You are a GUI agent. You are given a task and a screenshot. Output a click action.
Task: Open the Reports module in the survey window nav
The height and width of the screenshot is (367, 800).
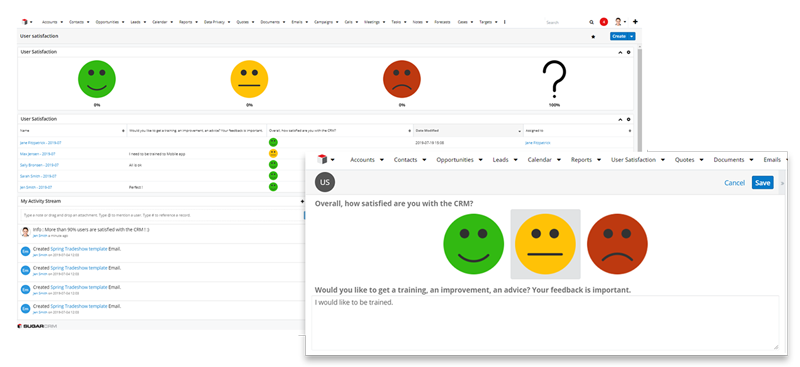(581, 160)
